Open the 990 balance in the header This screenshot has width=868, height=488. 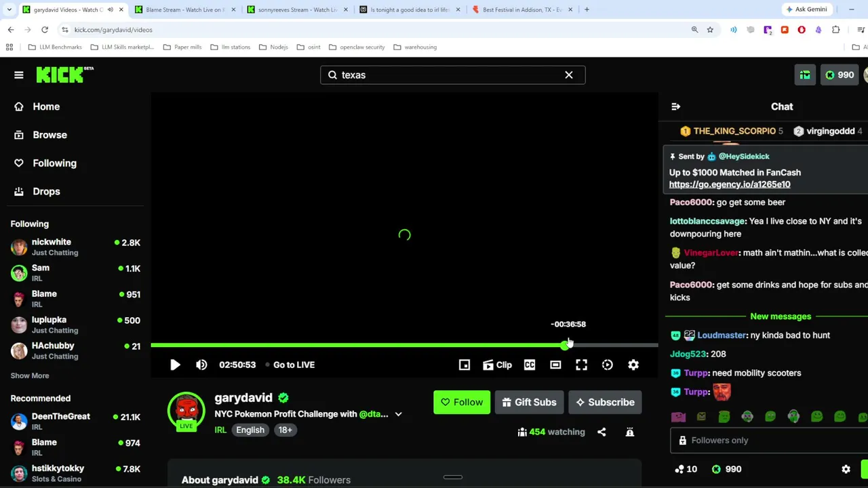click(x=840, y=75)
